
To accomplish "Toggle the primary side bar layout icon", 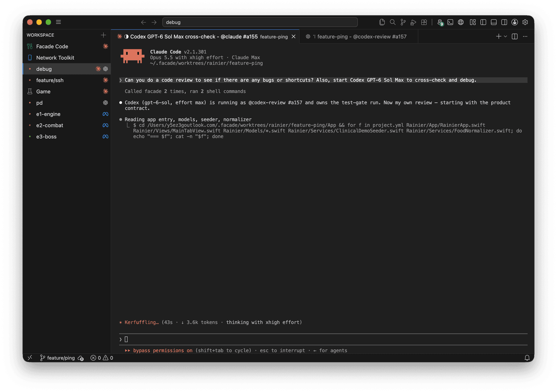I will [x=483, y=22].
